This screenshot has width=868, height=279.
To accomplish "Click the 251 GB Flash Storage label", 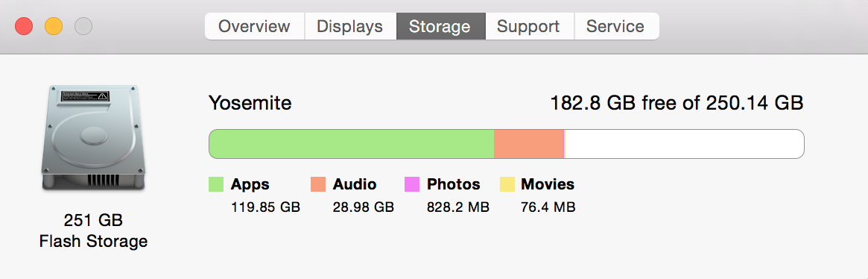I will click(x=93, y=231).
